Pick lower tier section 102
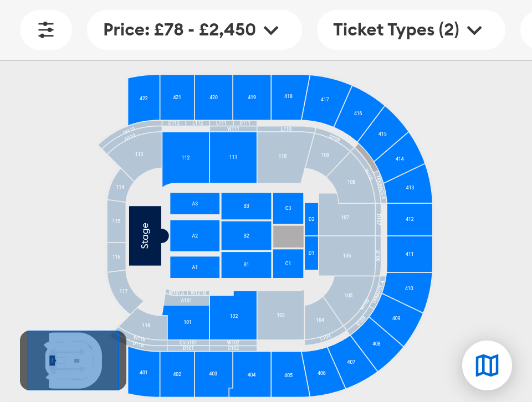Screen dimensions: 532x402 click(234, 316)
